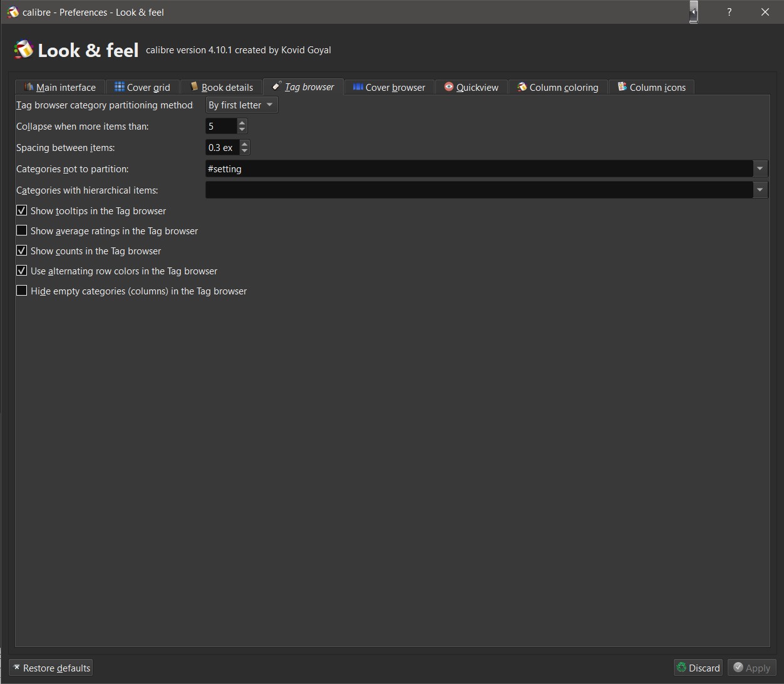Image resolution: width=784 pixels, height=684 pixels.
Task: Click the Quickview tab eye icon
Action: tap(449, 87)
